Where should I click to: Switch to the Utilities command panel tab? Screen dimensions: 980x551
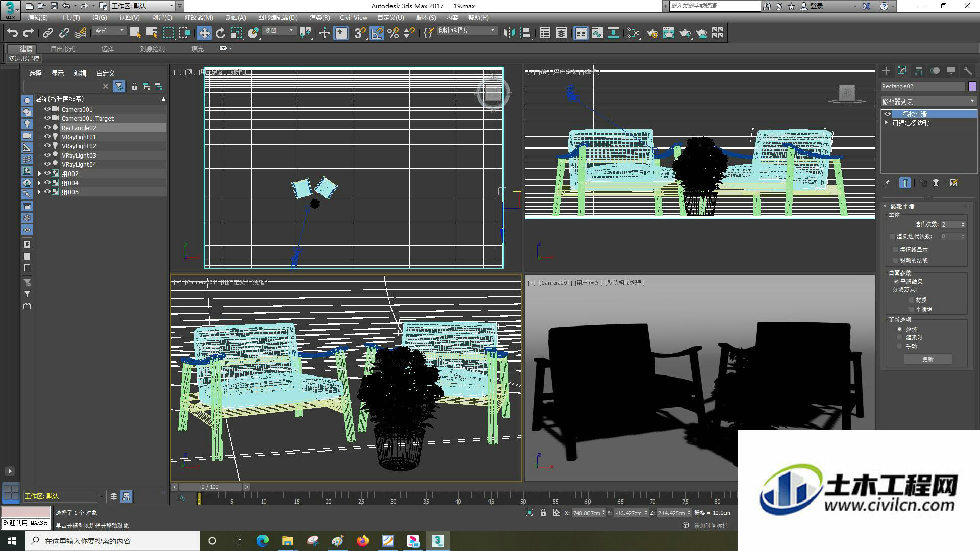968,71
